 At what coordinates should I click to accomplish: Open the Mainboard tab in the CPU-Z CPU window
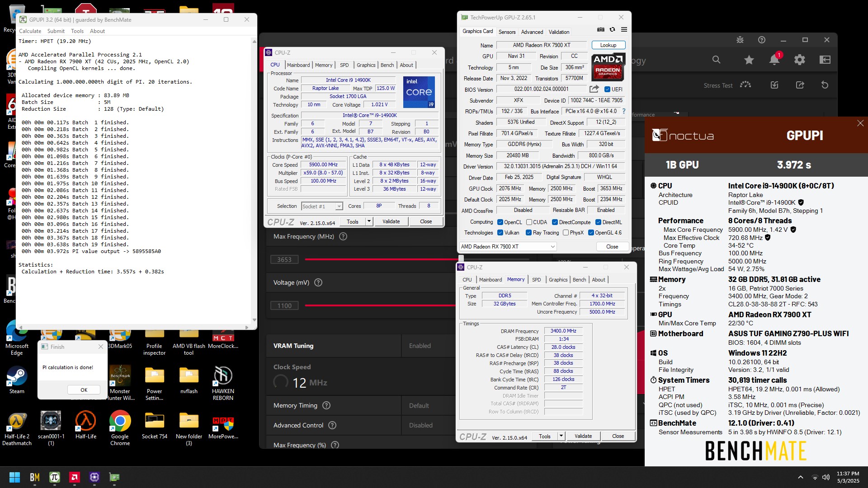pos(298,65)
